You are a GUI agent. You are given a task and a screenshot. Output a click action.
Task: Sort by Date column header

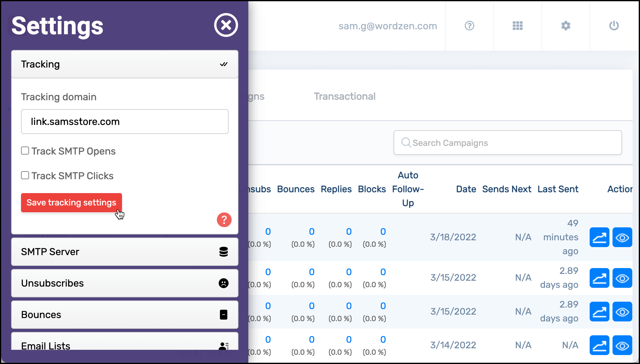click(466, 189)
